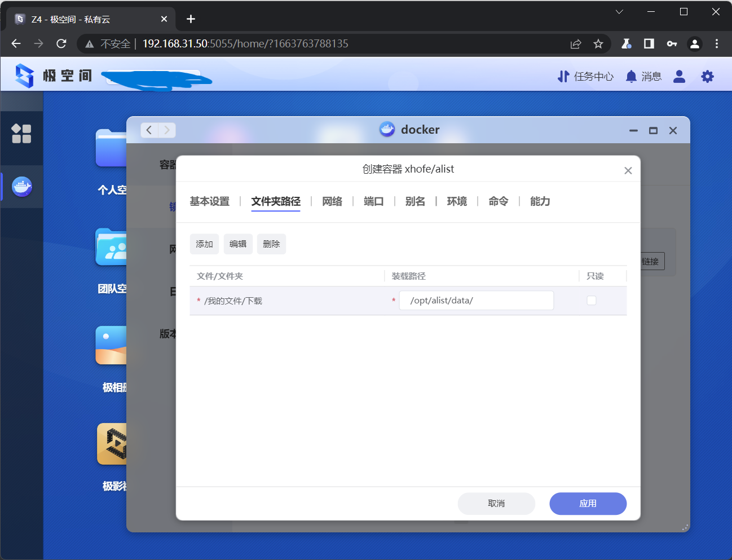This screenshot has width=732, height=560.
Task: Open the app grid icon in sidebar
Action: point(21,134)
